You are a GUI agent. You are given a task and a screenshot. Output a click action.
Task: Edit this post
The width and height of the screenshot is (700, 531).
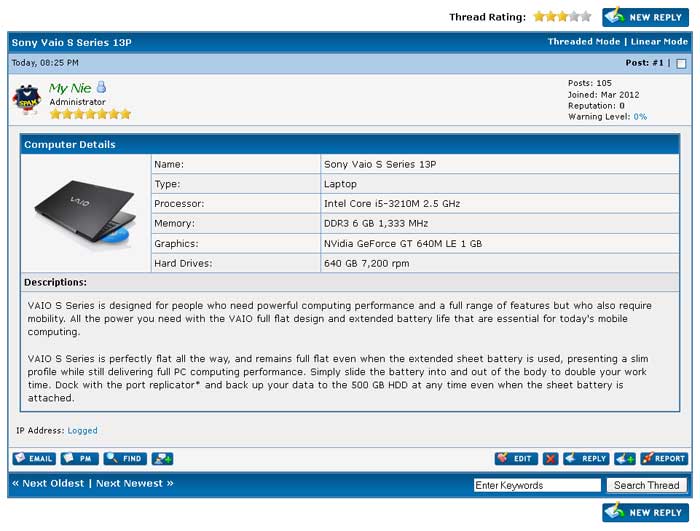coord(515,458)
